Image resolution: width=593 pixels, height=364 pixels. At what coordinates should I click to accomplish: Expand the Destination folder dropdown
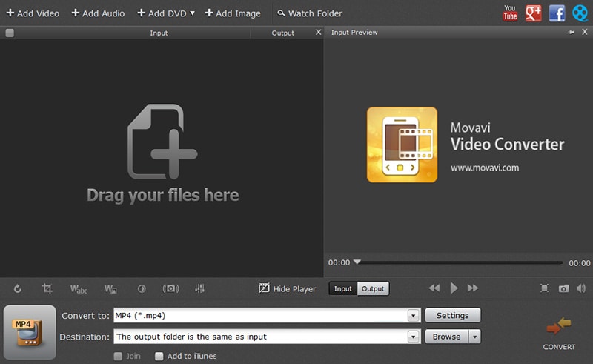[414, 337]
